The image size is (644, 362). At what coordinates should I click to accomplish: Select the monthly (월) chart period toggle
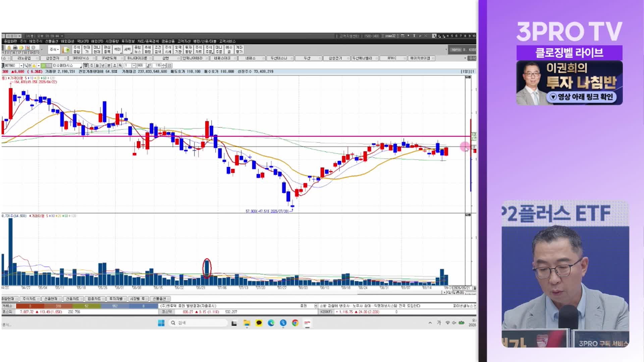(x=97, y=65)
